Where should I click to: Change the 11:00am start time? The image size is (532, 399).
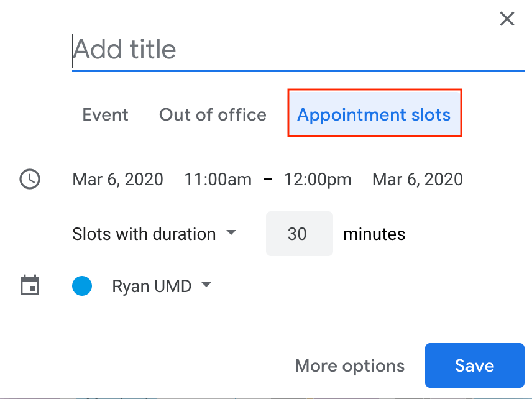(x=218, y=180)
